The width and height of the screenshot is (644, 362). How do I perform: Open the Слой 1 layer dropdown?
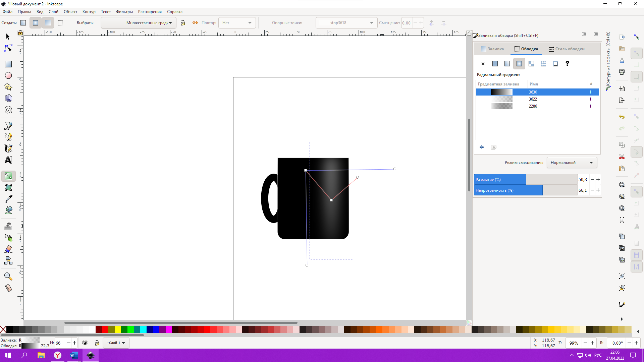(x=116, y=343)
